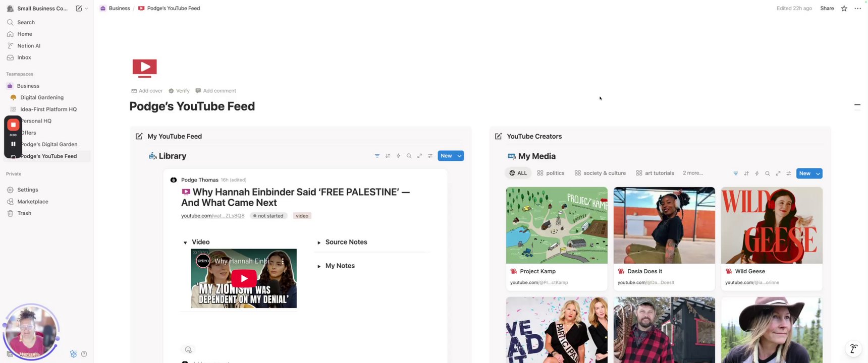Viewport: 868px width, 363px height.
Task: Open filter icon in Library toolbar
Action: (x=377, y=156)
